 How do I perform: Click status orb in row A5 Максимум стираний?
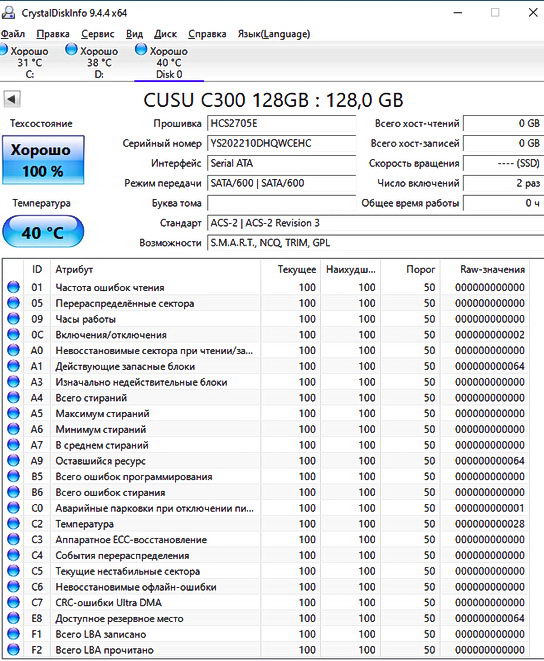coord(13,413)
